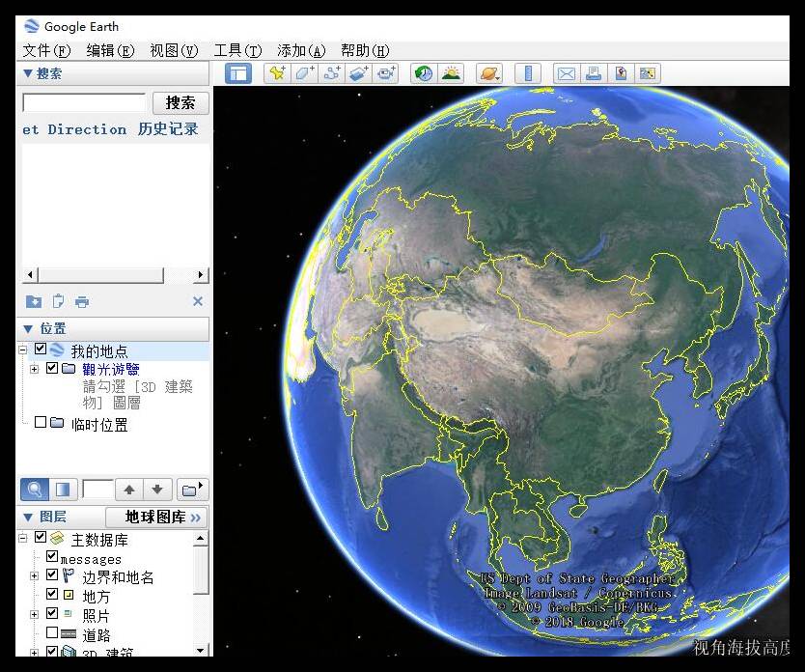
Task: Expand the 3D 建筑 tree node
Action: point(35,653)
